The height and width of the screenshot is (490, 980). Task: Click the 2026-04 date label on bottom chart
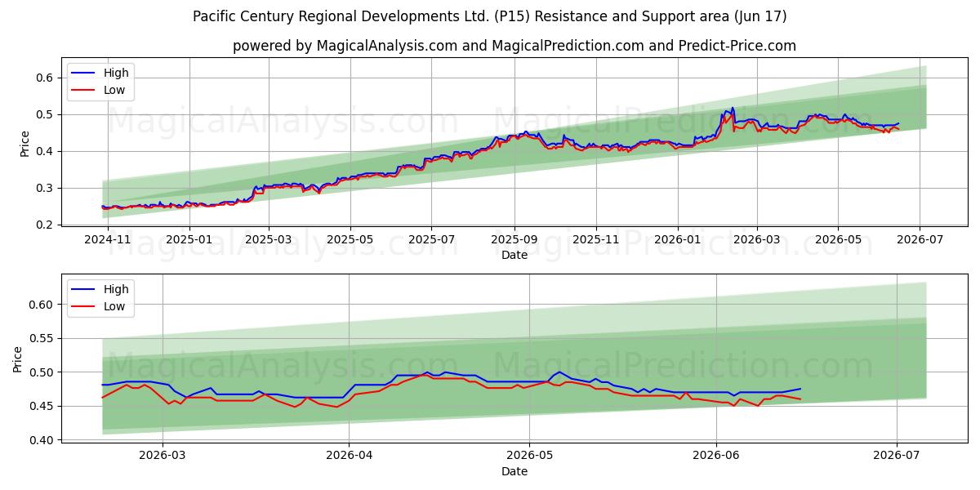pos(349,456)
